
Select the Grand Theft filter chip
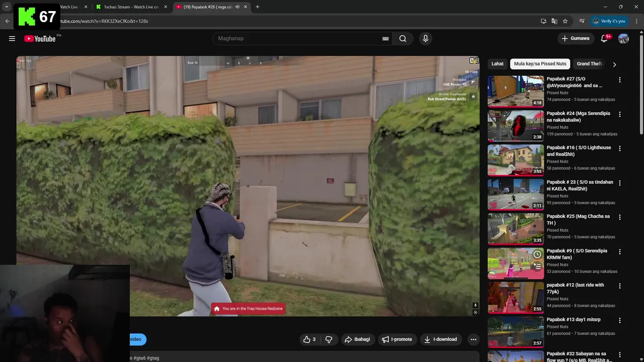pos(590,64)
